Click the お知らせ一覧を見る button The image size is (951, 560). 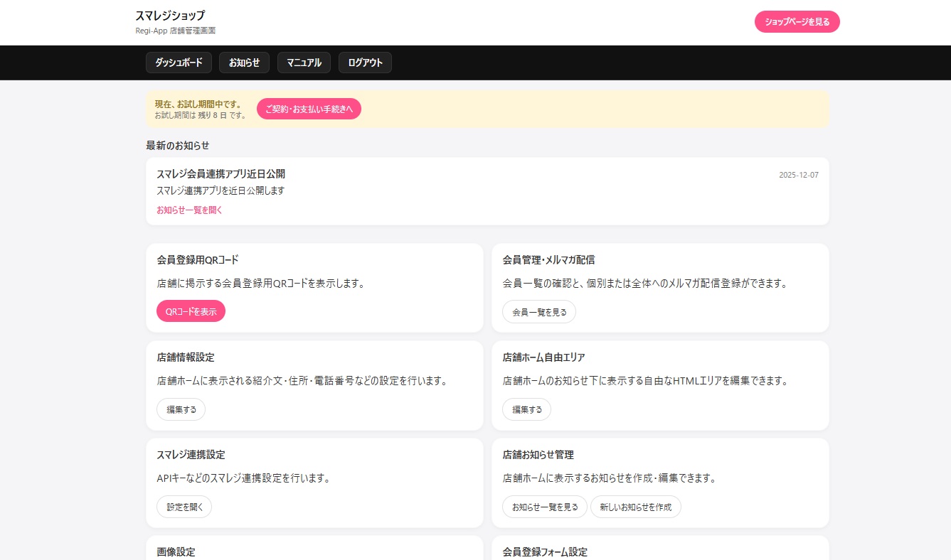544,507
